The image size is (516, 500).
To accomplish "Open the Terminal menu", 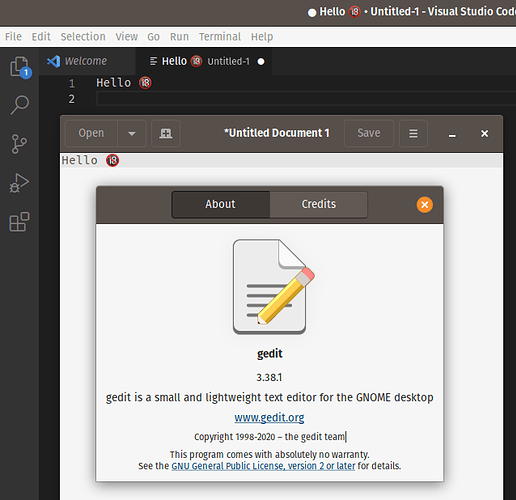I will [220, 37].
